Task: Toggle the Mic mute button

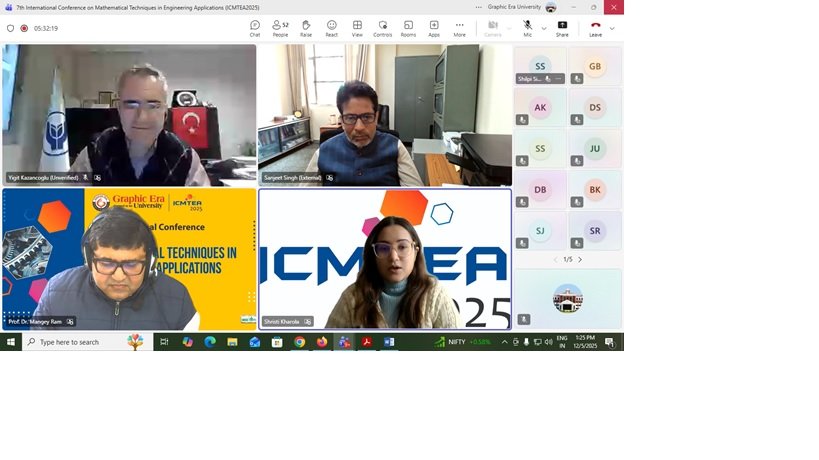Action: click(x=527, y=28)
